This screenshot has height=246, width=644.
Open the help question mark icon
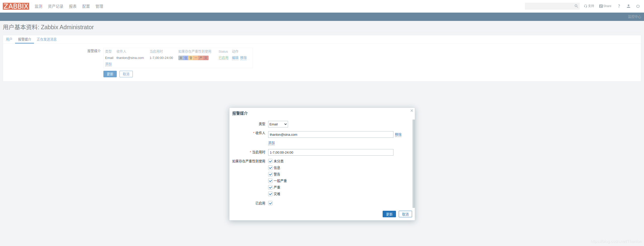(x=619, y=6)
